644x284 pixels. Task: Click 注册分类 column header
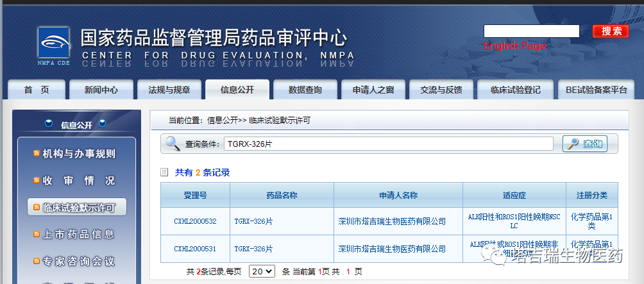[592, 196]
